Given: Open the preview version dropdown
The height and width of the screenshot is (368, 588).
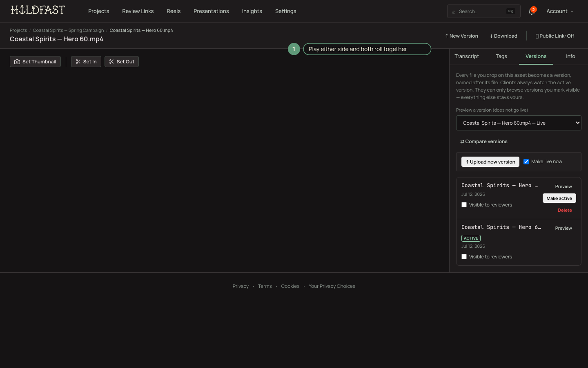Looking at the screenshot, I should pos(519,123).
